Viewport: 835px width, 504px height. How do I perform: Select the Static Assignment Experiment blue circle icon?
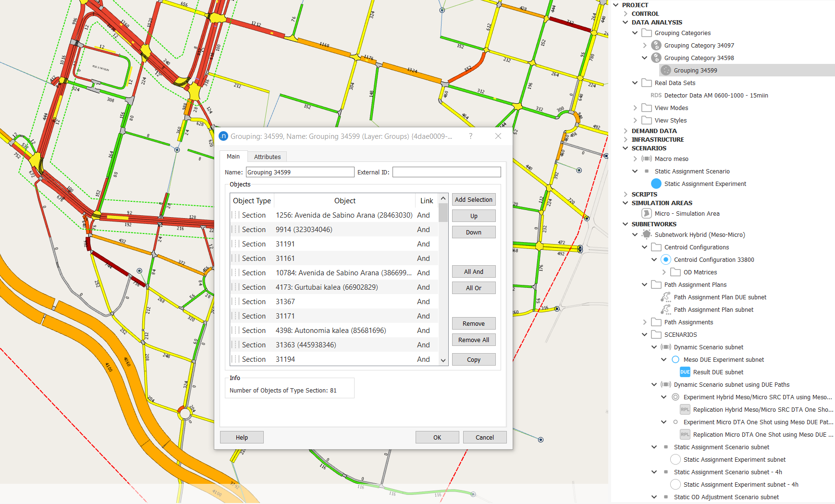coord(656,184)
